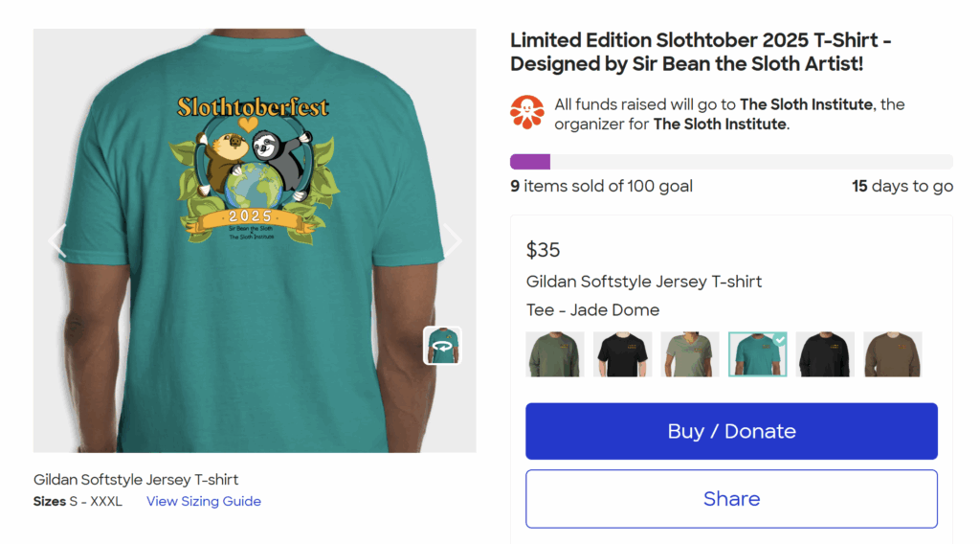This screenshot has height=544, width=980.
Task: Click the Share button
Action: coord(731,499)
